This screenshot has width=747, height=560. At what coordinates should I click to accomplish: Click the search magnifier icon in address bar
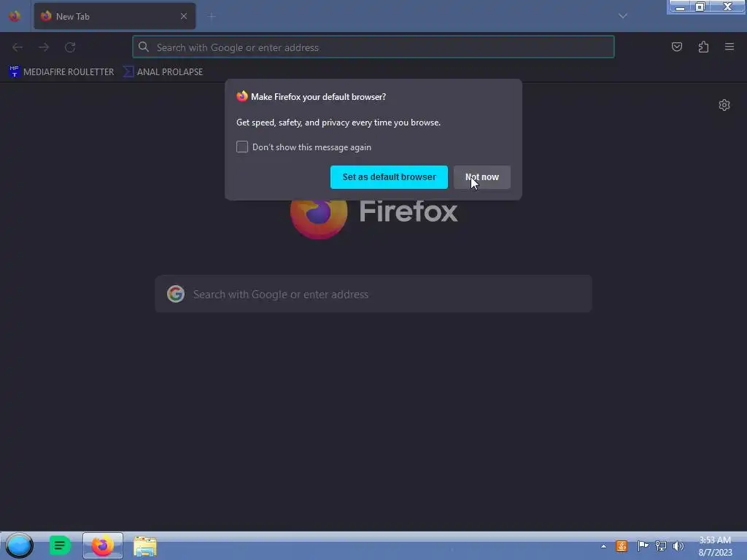(x=144, y=47)
